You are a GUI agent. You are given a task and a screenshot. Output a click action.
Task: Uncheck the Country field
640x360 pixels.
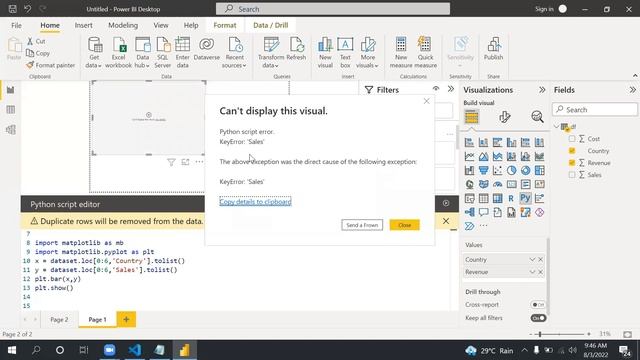[572, 151]
